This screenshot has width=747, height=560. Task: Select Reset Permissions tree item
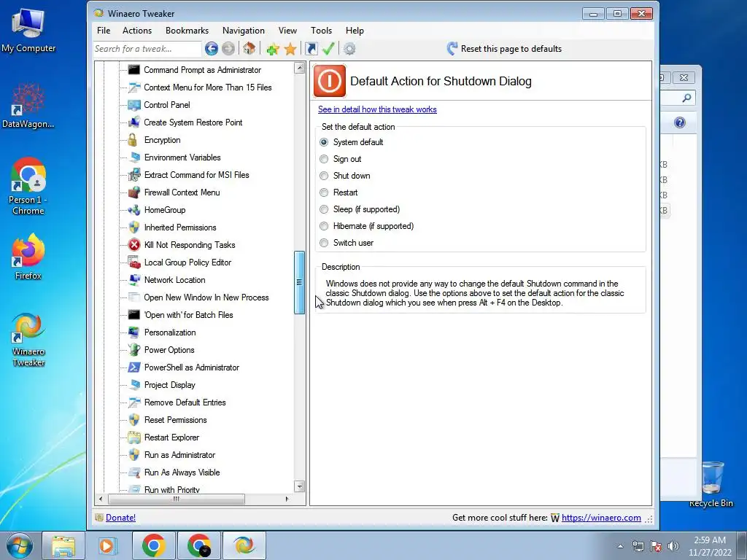[175, 420]
